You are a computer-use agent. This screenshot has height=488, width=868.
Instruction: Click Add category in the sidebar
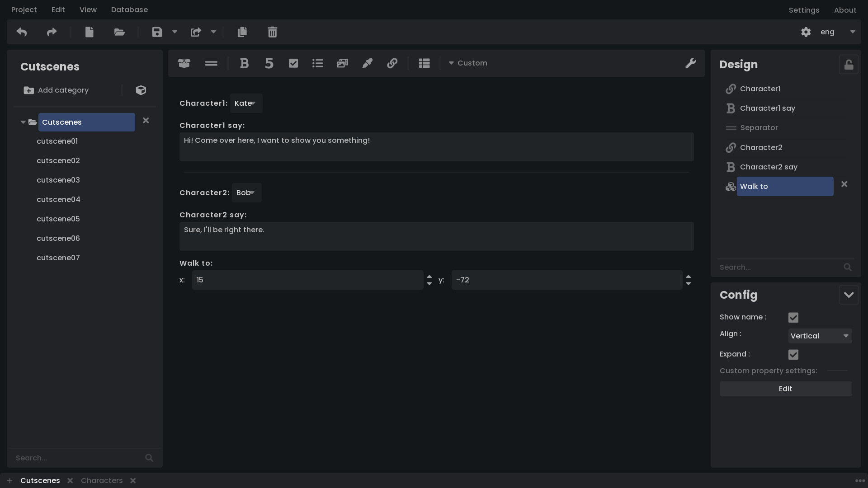pos(56,90)
